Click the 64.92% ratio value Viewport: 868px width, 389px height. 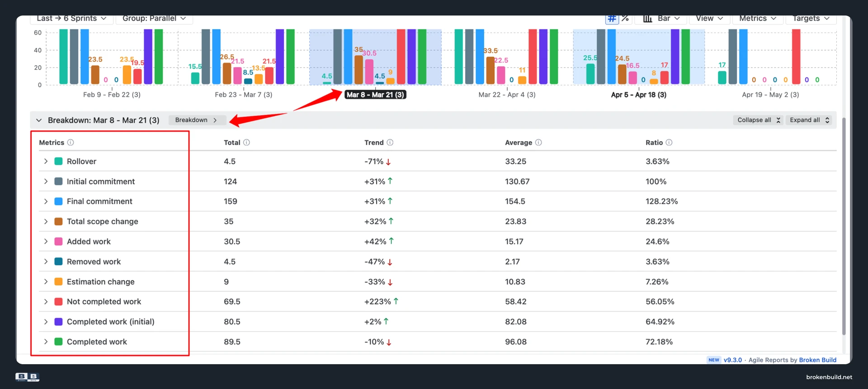[660, 322]
